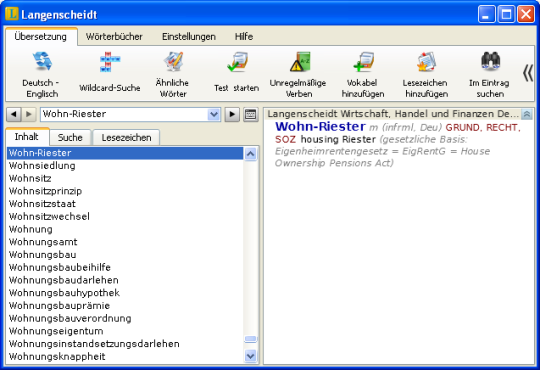Go forward with grayed right arrow
Screen dimensions: 540x370
(x=29, y=114)
